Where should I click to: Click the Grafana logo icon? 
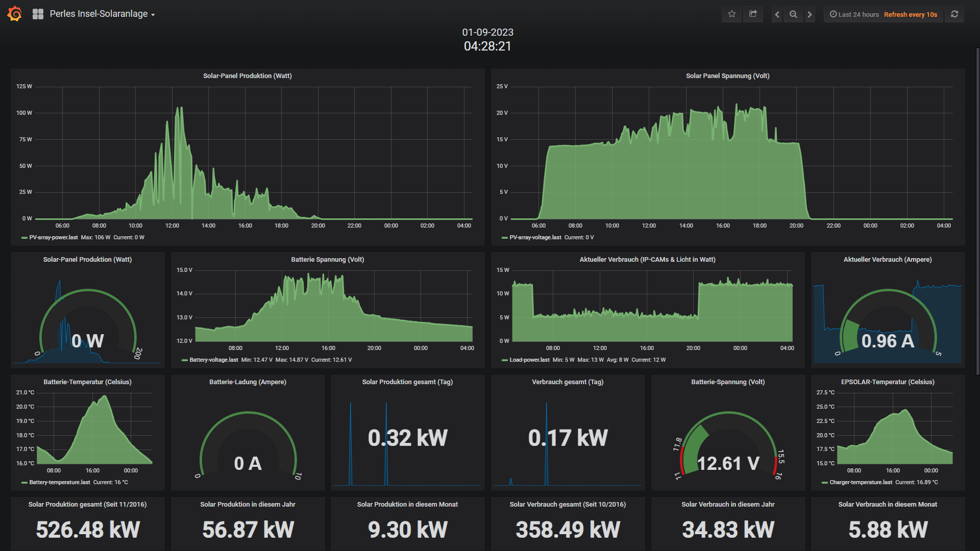(x=15, y=14)
